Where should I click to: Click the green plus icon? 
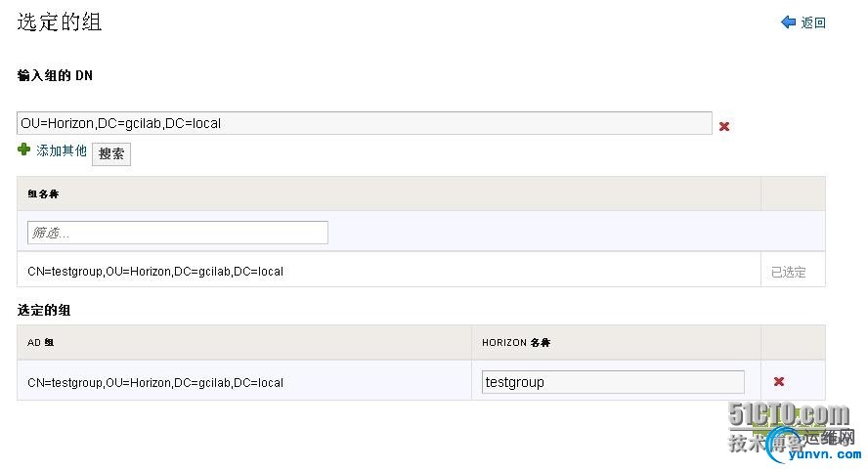24,150
